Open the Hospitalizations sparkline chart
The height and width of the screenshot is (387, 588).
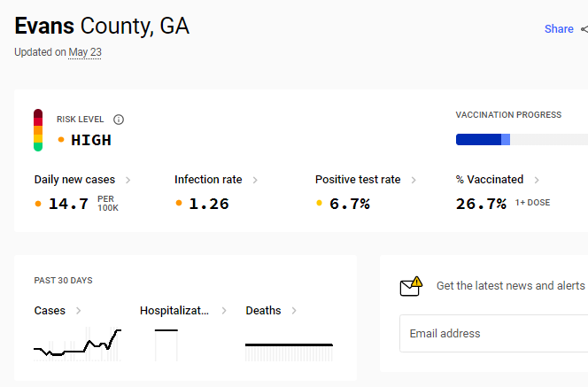tap(166, 345)
